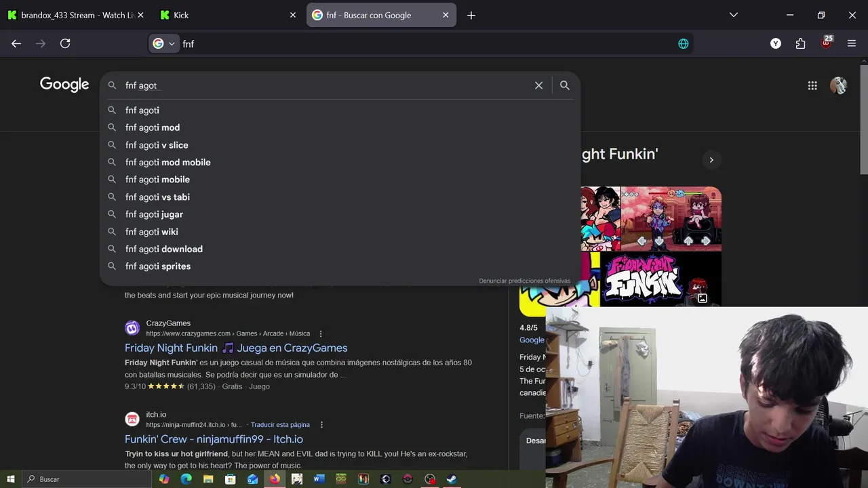Choose suggestion 'fnf agoti jugar'

click(x=339, y=214)
